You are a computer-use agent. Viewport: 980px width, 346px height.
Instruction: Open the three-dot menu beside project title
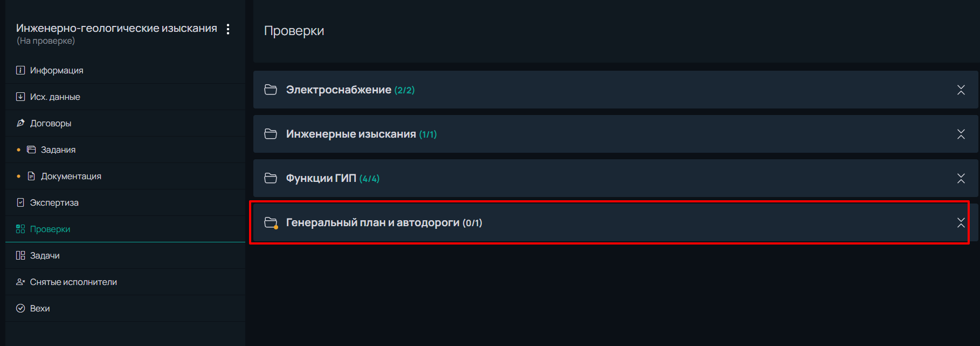(x=228, y=29)
